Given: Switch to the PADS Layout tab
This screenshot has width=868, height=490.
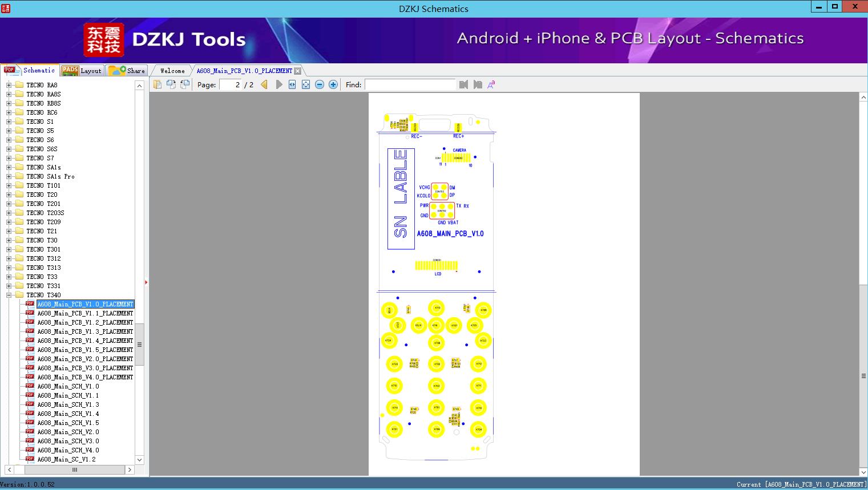Looking at the screenshot, I should coord(82,71).
